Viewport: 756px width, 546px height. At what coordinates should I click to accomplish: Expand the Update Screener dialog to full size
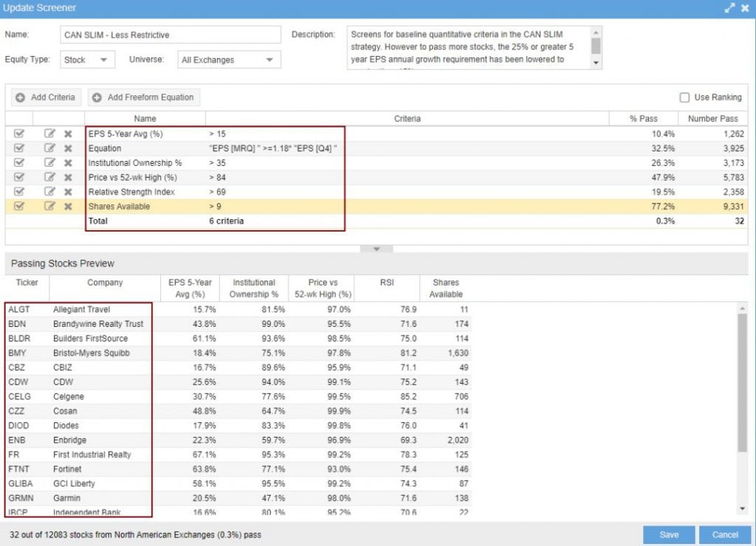tap(729, 7)
